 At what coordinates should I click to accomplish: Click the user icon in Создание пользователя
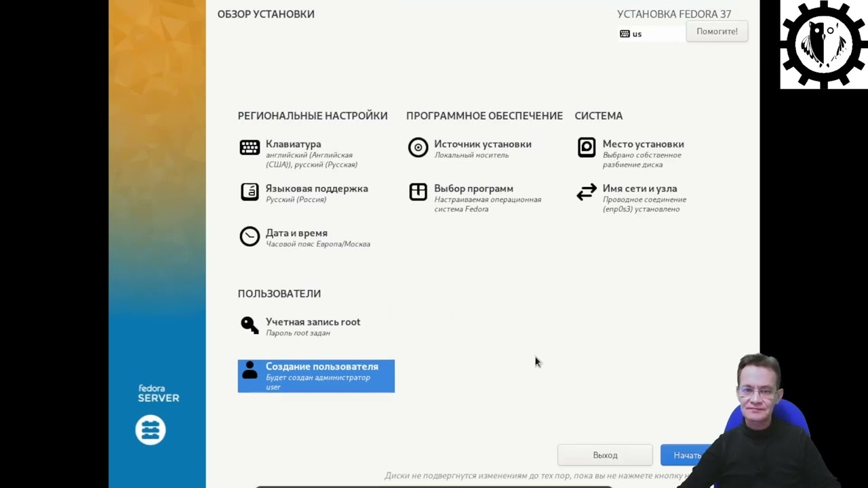[250, 370]
